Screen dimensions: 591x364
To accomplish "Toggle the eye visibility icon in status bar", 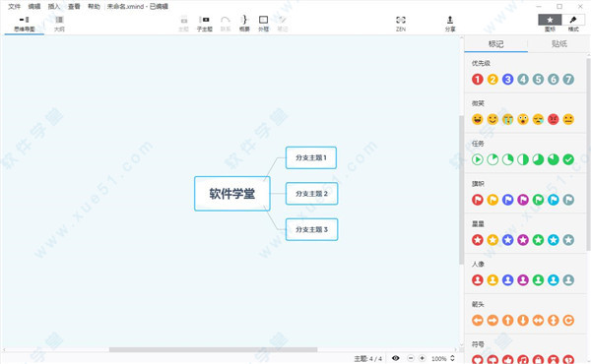I will coord(395,358).
